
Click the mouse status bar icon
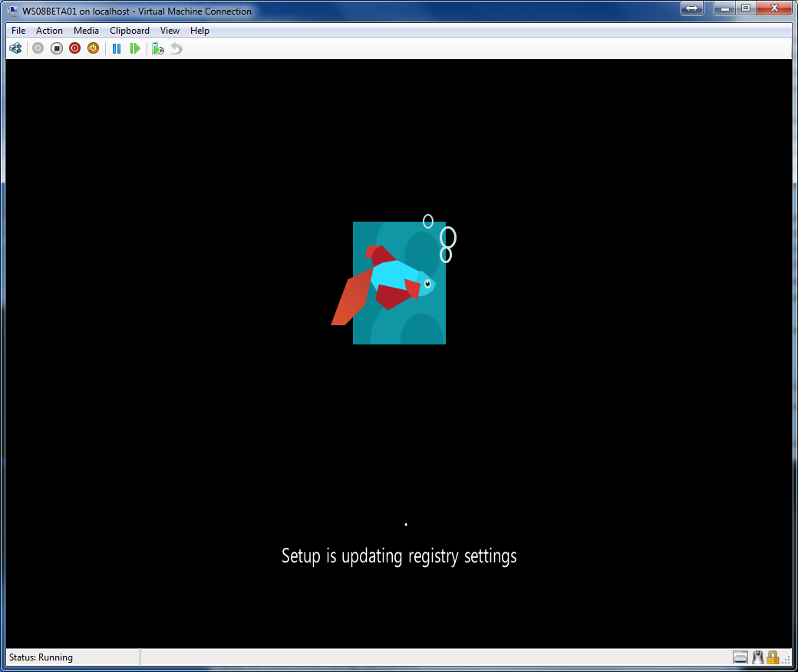(x=757, y=657)
